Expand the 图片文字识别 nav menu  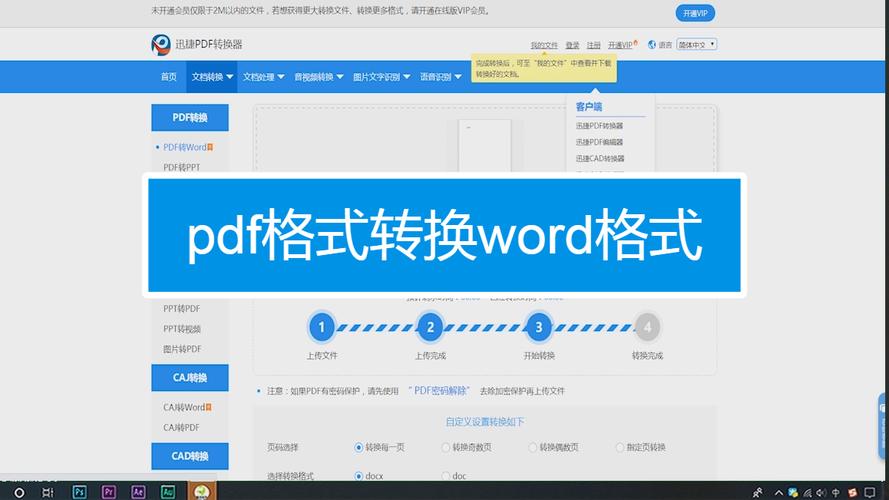click(381, 77)
